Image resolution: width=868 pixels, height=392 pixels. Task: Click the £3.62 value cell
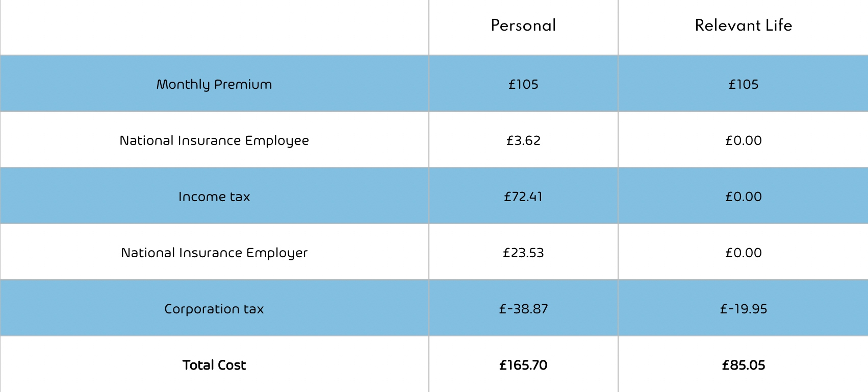pos(523,140)
